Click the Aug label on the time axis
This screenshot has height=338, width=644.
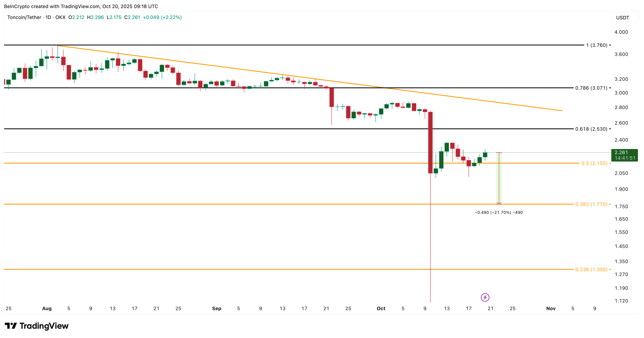click(47, 309)
